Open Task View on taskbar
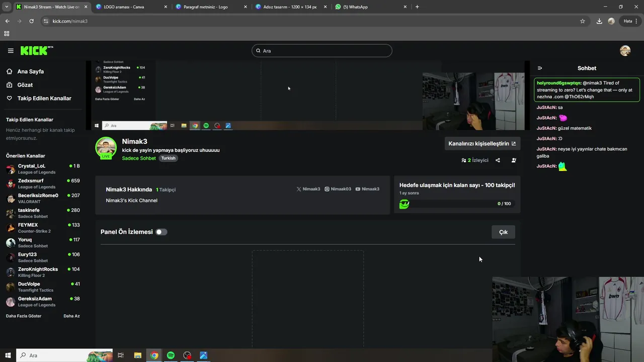Image resolution: width=644 pixels, height=362 pixels. click(x=121, y=355)
